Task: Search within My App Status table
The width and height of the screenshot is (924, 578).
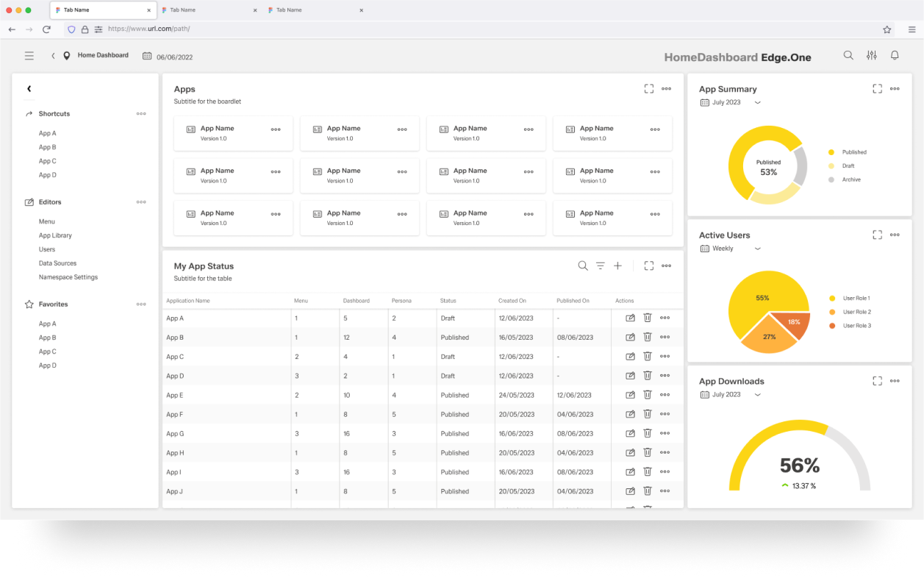Action: pyautogui.click(x=583, y=266)
